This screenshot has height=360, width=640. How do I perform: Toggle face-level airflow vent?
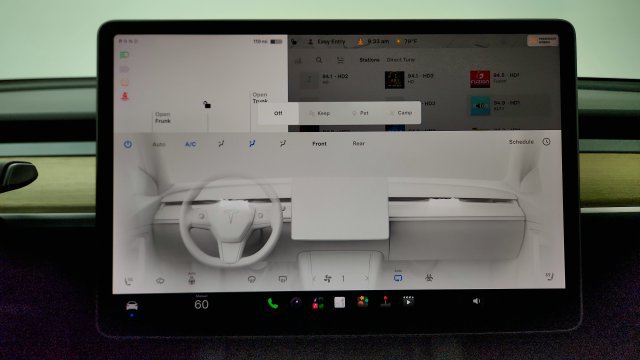[252, 144]
